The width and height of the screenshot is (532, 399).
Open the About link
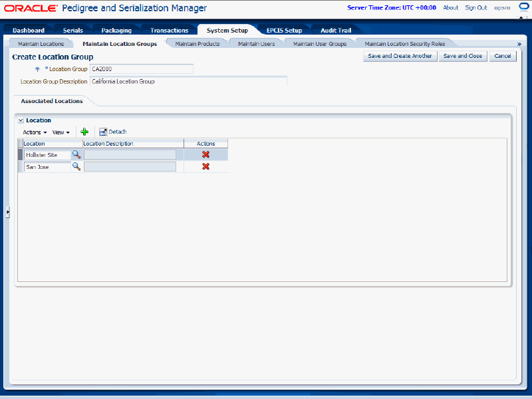pos(451,7)
